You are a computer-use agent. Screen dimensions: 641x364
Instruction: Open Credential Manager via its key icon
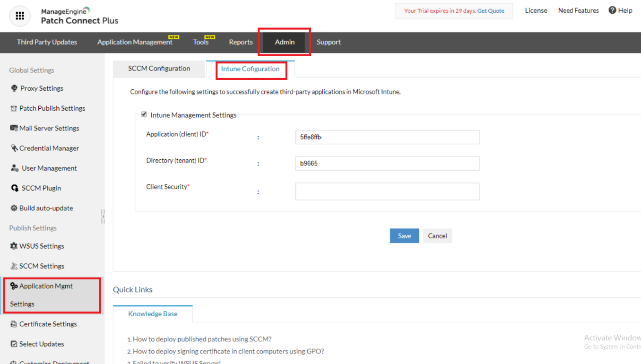pos(14,148)
